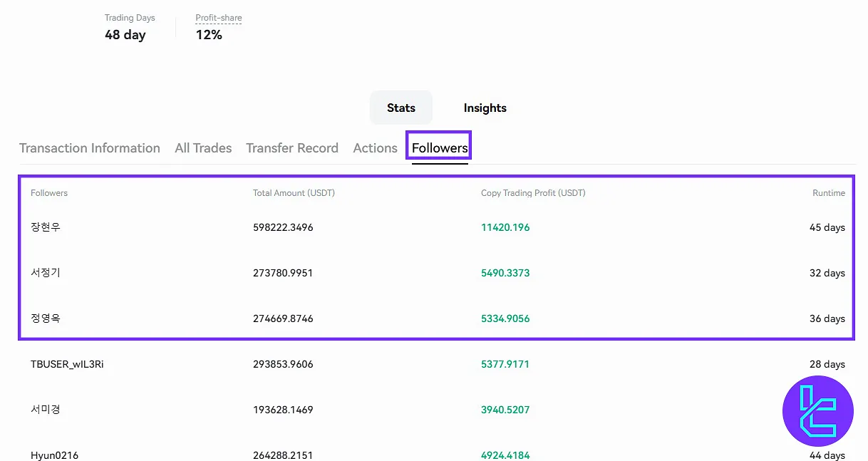Select follower 서정기
Image resolution: width=868 pixels, height=461 pixels.
coord(46,273)
